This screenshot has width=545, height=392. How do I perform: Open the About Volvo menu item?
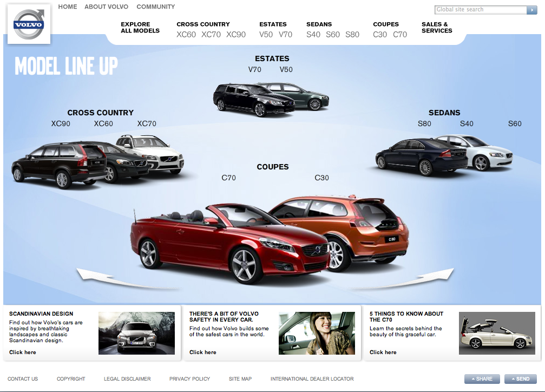tap(107, 7)
